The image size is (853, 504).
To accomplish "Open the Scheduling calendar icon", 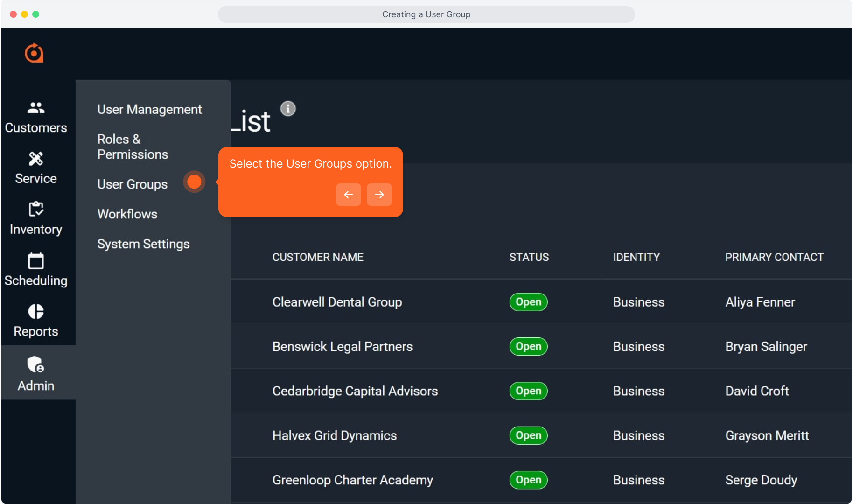I will click(x=36, y=261).
